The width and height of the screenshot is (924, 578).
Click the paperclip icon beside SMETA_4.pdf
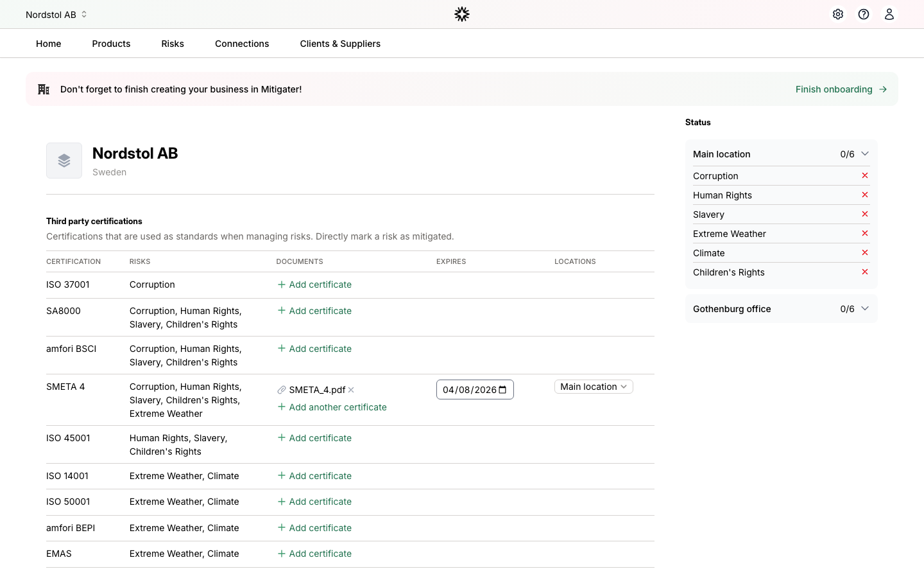click(281, 390)
